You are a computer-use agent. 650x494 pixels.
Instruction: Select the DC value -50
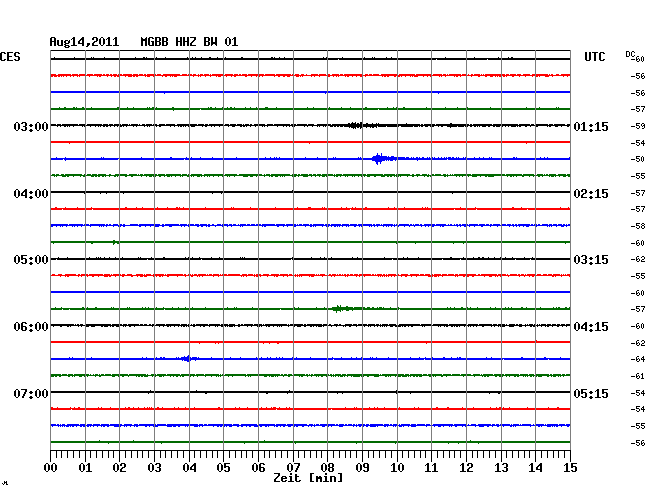click(x=638, y=160)
